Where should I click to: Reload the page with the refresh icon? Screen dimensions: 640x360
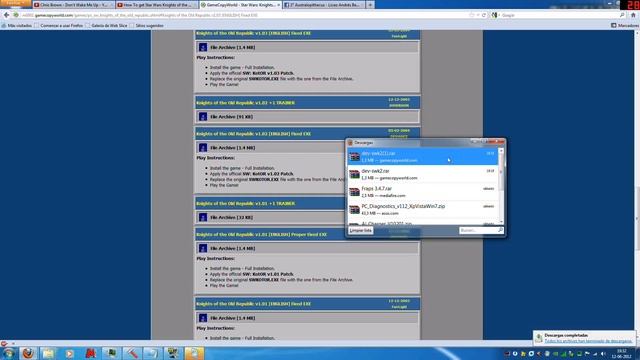coord(484,15)
